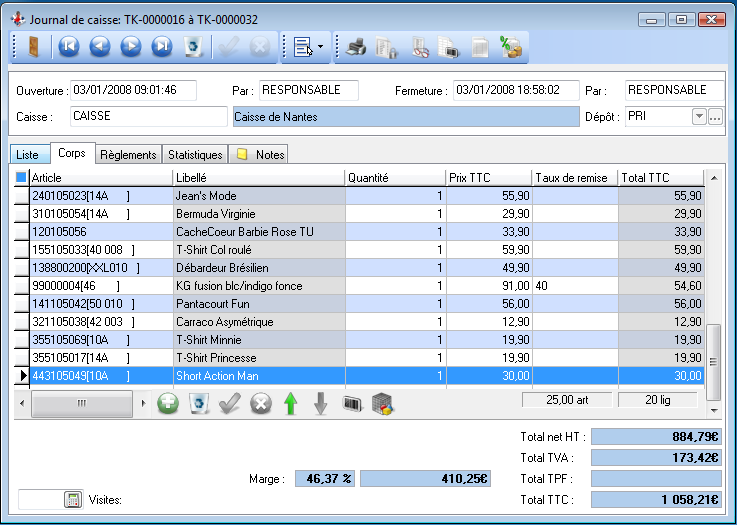The height and width of the screenshot is (525, 737).
Task: Click the remise value 40 cell
Action: pyautogui.click(x=575, y=286)
